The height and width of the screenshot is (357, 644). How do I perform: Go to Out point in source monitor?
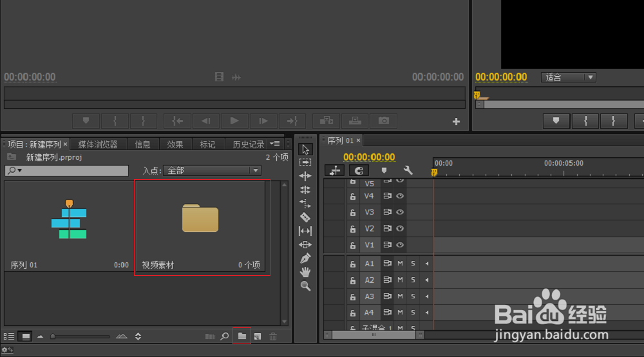[x=292, y=121]
